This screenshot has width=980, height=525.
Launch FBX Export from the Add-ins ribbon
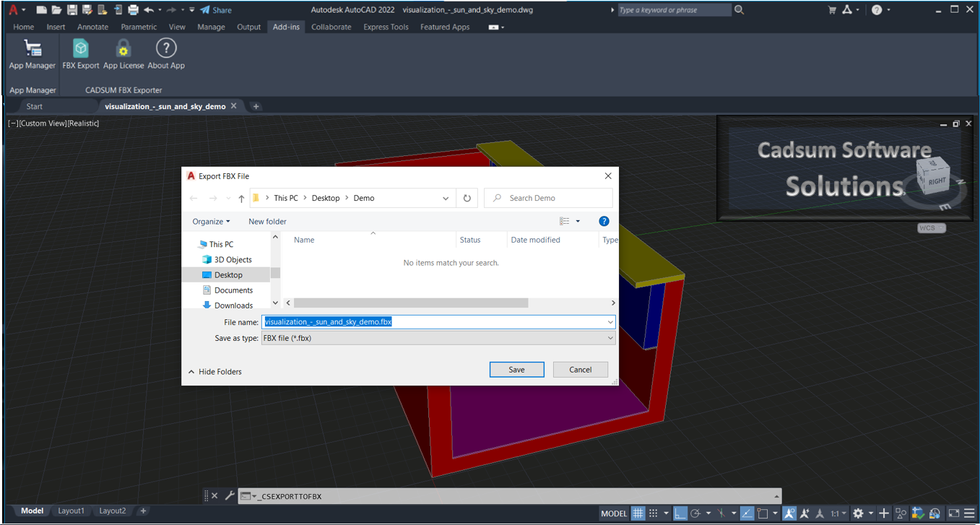point(80,53)
